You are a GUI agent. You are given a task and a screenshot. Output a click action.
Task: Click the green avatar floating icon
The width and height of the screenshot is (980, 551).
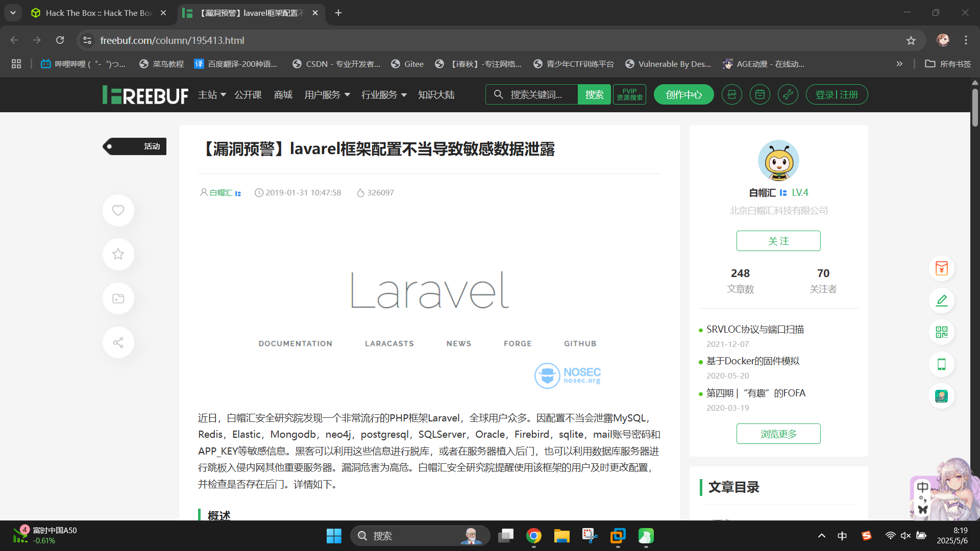coord(941,396)
